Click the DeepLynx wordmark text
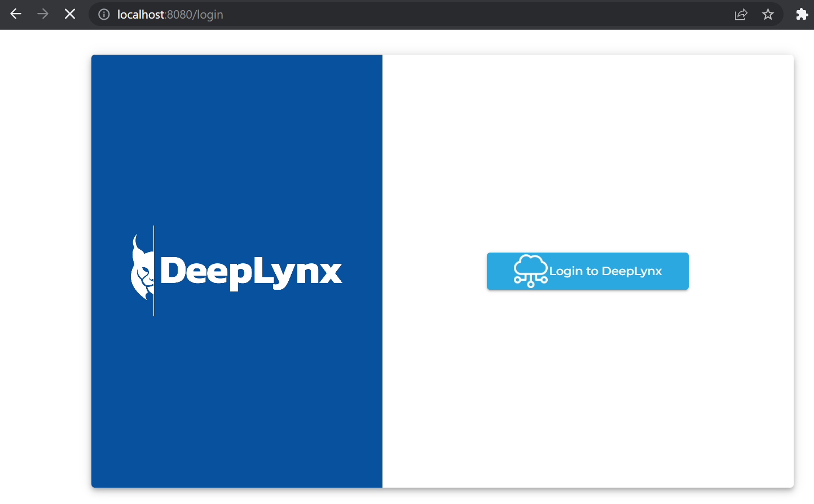The height and width of the screenshot is (504, 814). pyautogui.click(x=251, y=272)
